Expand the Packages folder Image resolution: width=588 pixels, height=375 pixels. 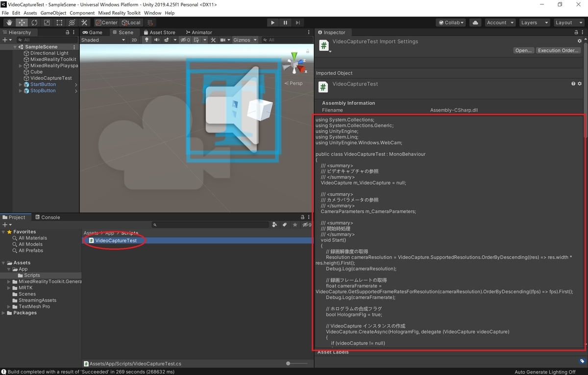click(4, 313)
